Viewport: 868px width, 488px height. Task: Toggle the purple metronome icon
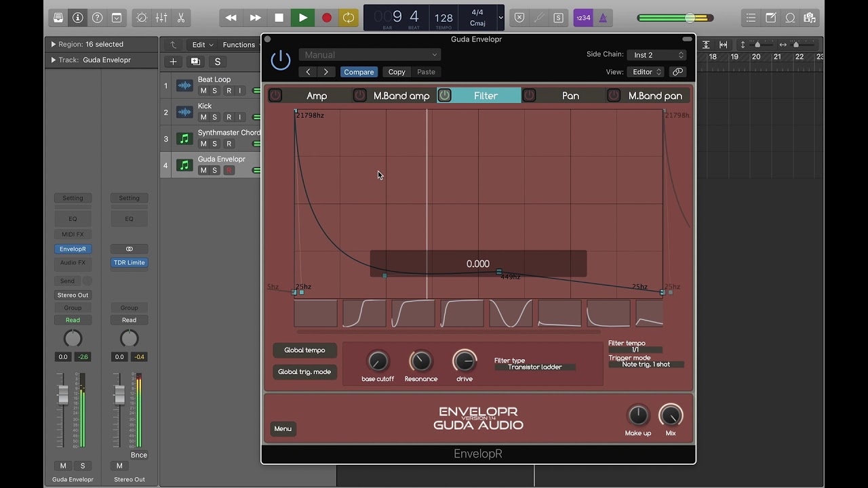click(x=603, y=18)
